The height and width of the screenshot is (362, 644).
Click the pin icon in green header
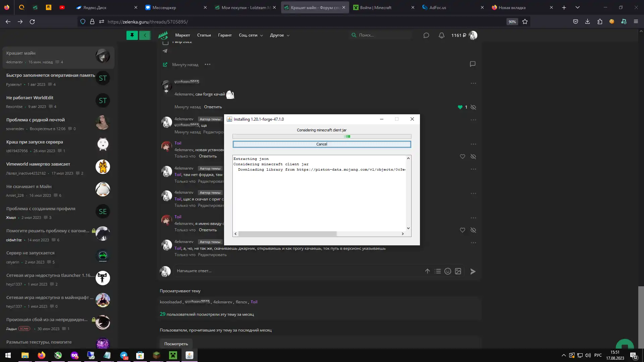(x=132, y=35)
